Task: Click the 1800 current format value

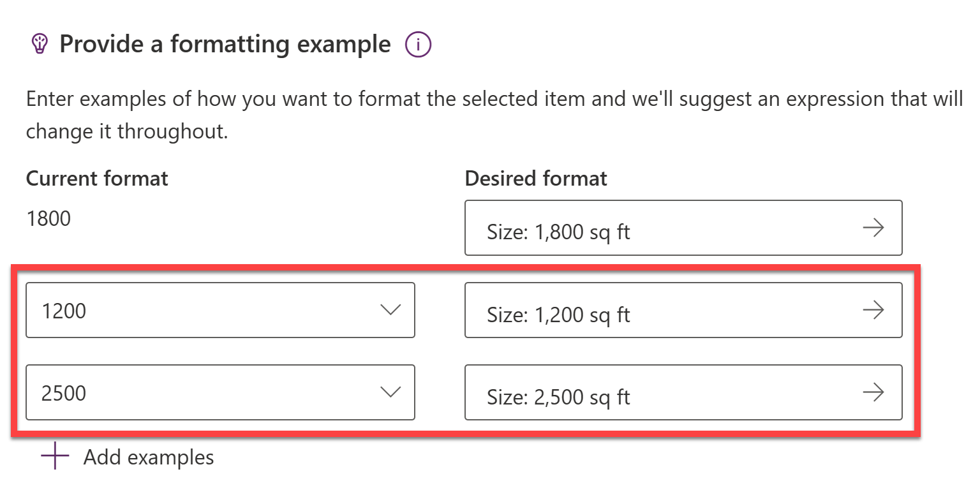Action: [48, 218]
